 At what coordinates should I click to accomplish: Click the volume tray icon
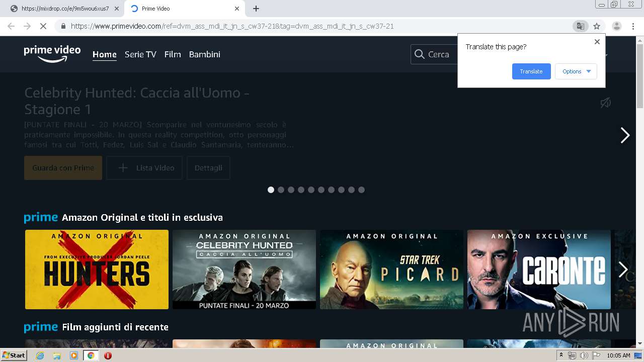[584, 355]
